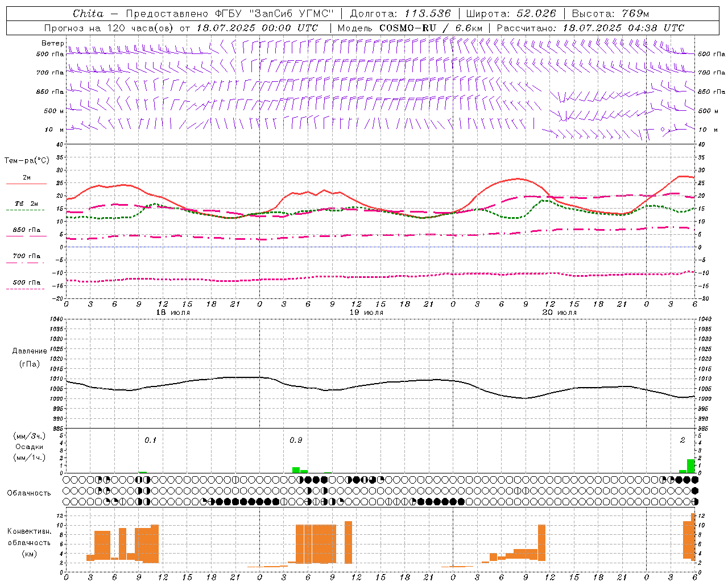The height and width of the screenshot is (582, 728).
Task: Click the latitude value Широта: 52.026
Action: coord(511,14)
